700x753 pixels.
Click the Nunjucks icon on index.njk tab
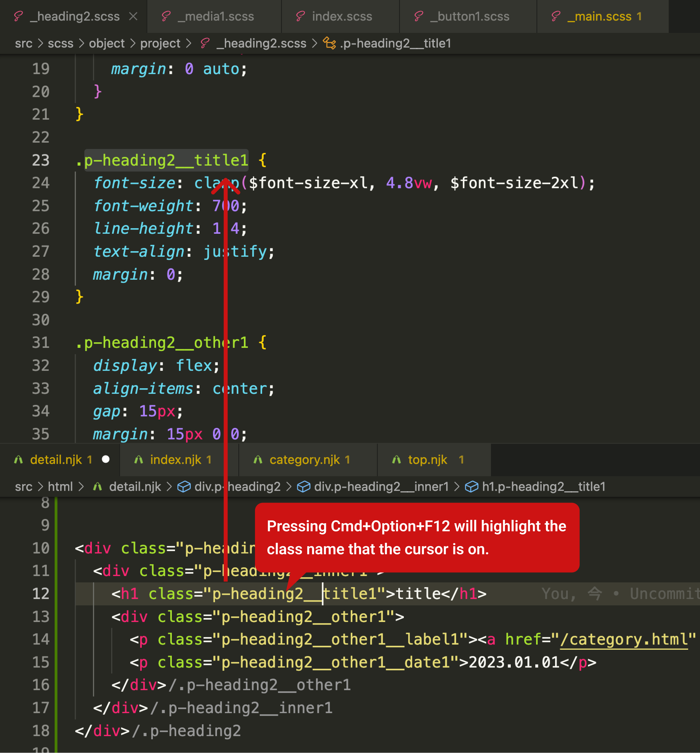tap(139, 460)
